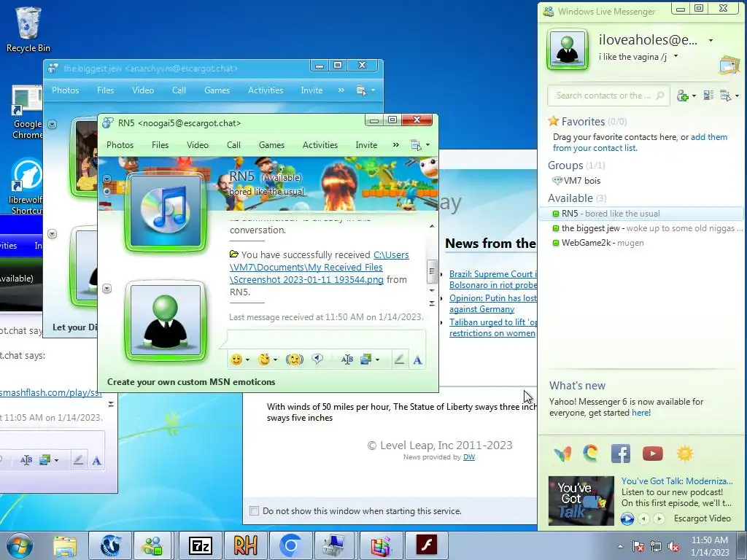Click the sun icon in Messenger bottom row
Image resolution: width=747 pixels, height=560 pixels.
point(684,454)
